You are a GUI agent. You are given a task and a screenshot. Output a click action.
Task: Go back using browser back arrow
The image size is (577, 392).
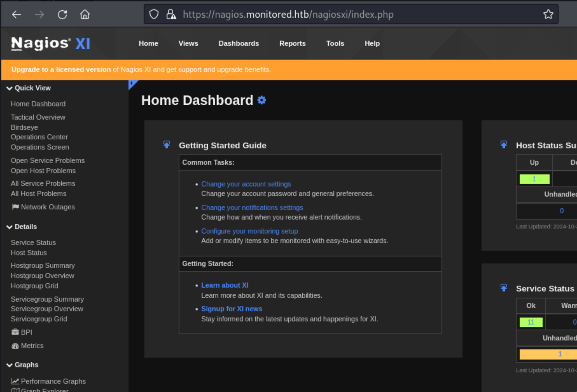17,14
